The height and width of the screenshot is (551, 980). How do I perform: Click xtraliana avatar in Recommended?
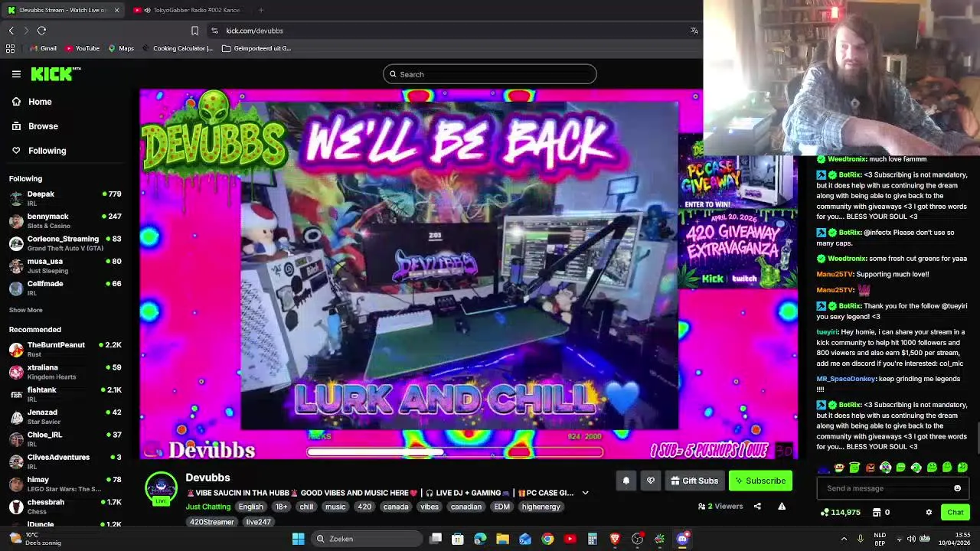16,372
